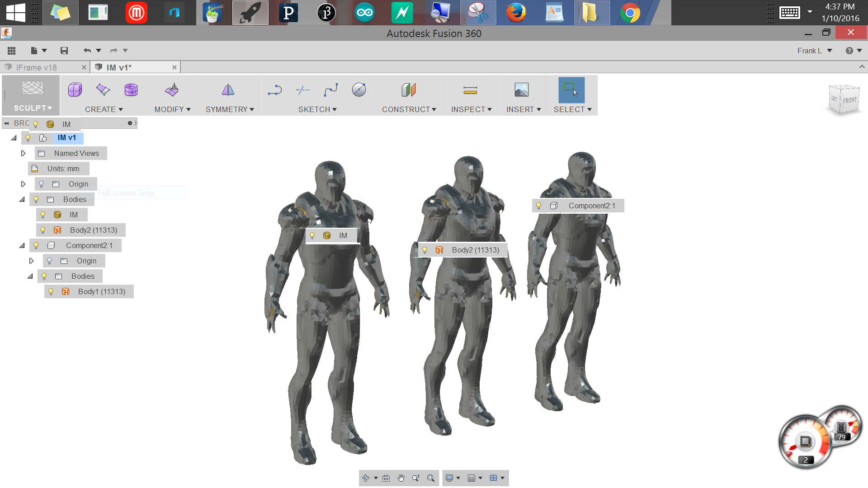Open the File menu dropdown arrow
This screenshot has width=868, height=488.
[44, 51]
